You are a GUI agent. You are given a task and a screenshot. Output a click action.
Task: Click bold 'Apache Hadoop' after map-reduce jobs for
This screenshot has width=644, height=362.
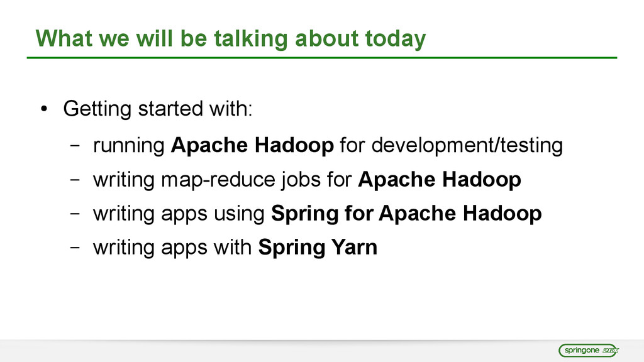[x=439, y=180]
